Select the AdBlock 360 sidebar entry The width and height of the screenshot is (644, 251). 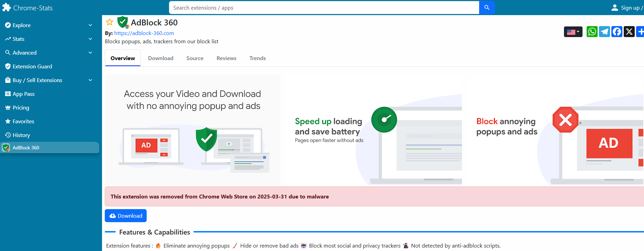coord(49,148)
